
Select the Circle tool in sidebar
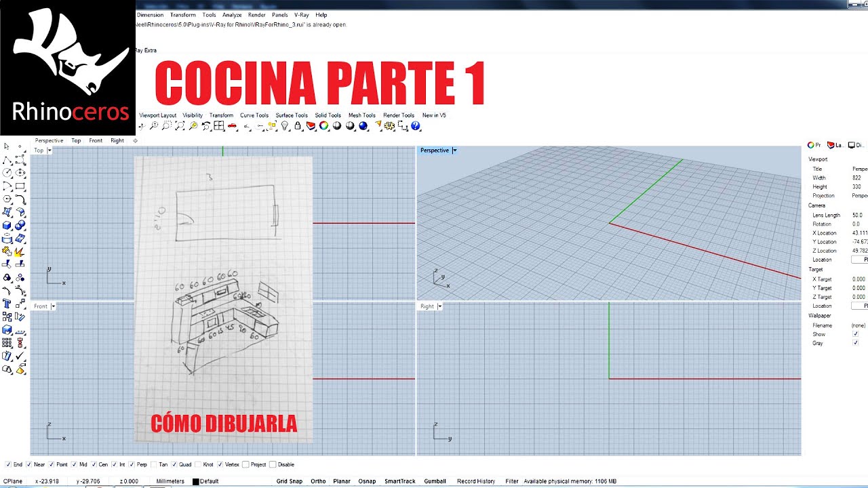(7, 173)
